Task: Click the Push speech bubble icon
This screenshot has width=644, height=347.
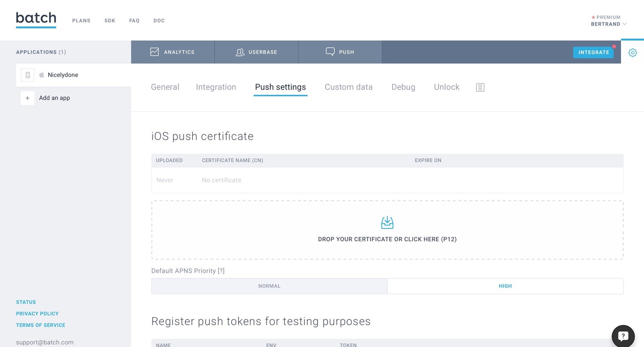Action: tap(330, 52)
